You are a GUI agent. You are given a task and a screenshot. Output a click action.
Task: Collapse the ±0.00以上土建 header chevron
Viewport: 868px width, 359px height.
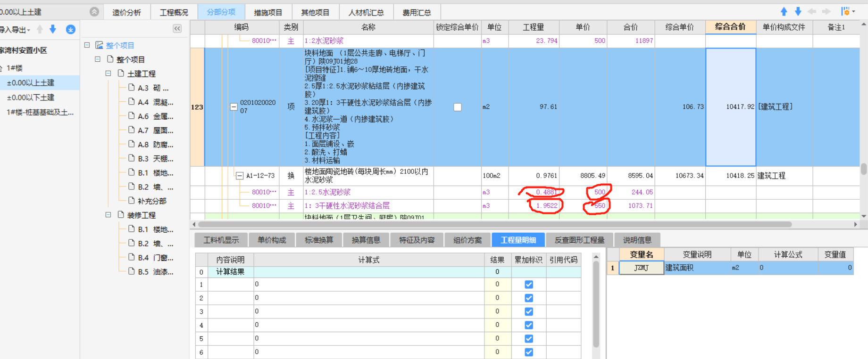pos(94,12)
